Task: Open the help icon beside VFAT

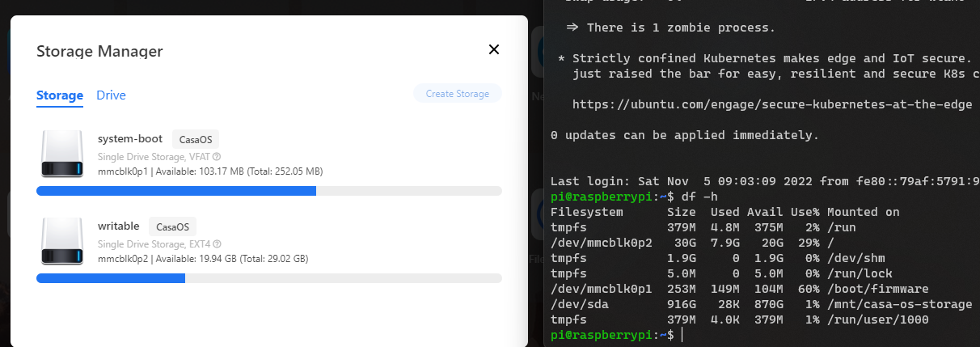Action: (217, 156)
